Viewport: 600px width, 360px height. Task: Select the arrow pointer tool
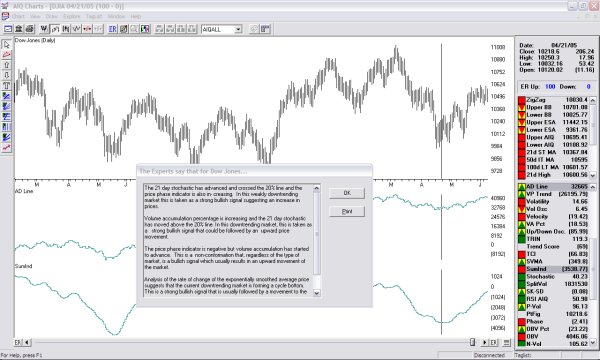[7, 45]
